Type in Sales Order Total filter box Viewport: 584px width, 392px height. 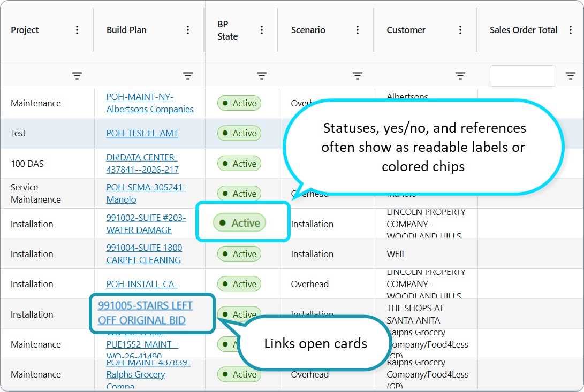point(523,76)
